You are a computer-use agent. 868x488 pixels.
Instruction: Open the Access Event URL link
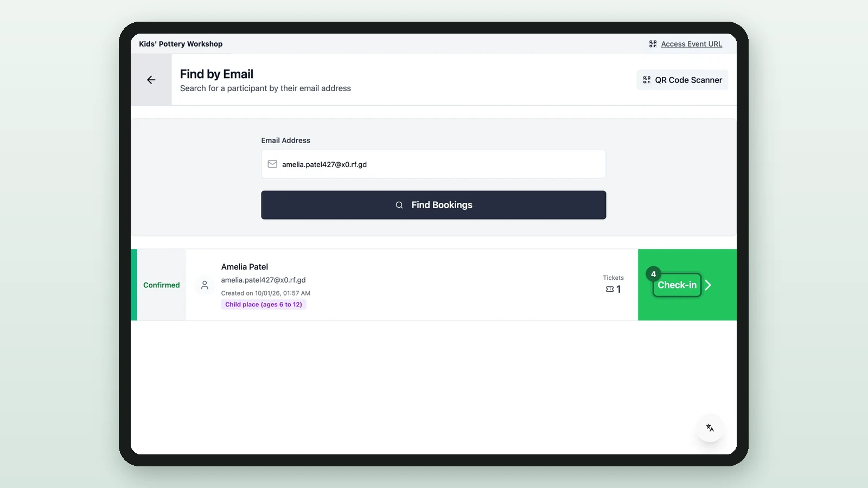click(691, 44)
